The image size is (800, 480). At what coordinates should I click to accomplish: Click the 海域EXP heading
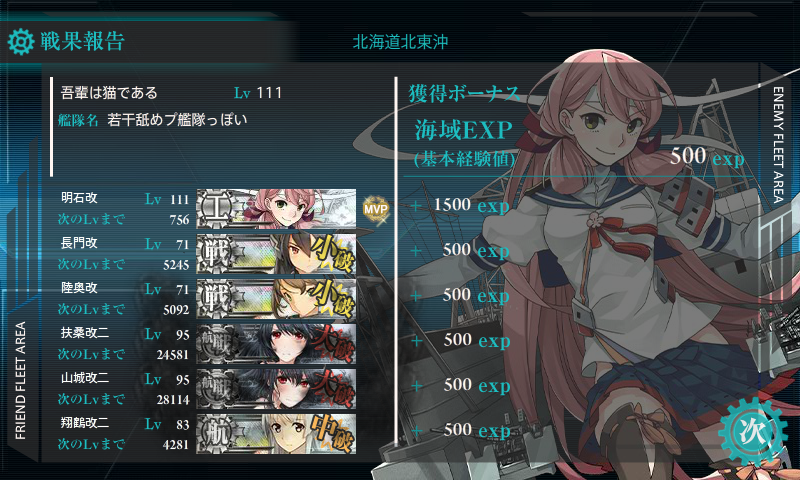point(463,130)
